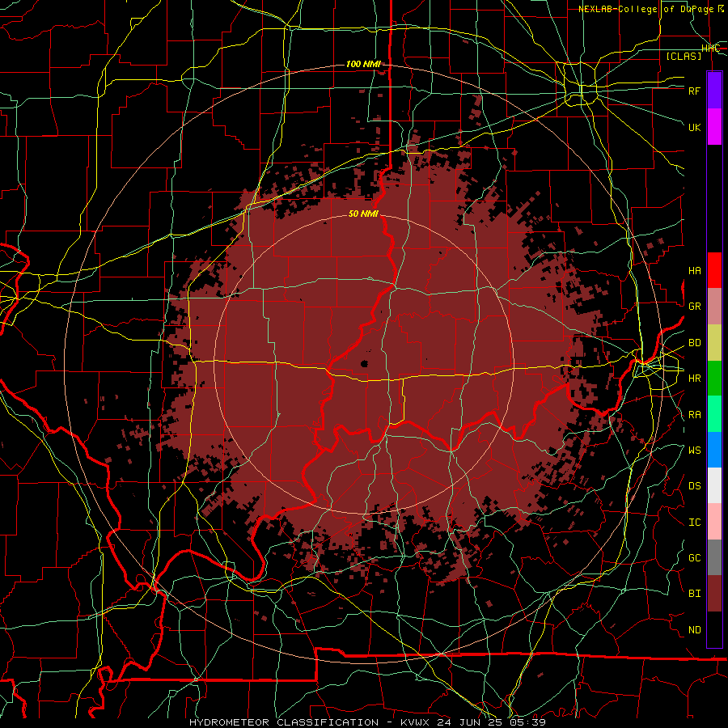Click the "50 NMI" range ring label
The width and height of the screenshot is (728, 728).
click(x=363, y=214)
